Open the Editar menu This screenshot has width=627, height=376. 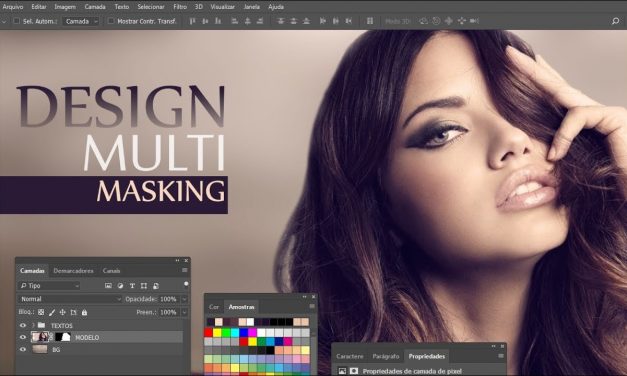[39, 7]
